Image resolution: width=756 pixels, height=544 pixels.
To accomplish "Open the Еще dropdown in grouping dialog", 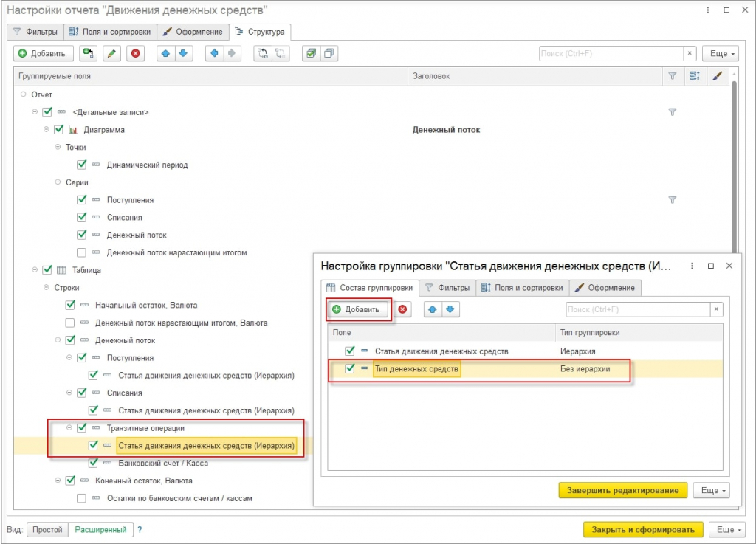I will 712,491.
